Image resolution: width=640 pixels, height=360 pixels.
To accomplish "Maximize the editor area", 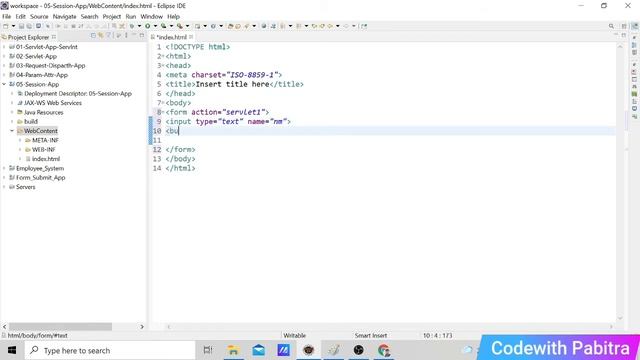I will [x=624, y=36].
